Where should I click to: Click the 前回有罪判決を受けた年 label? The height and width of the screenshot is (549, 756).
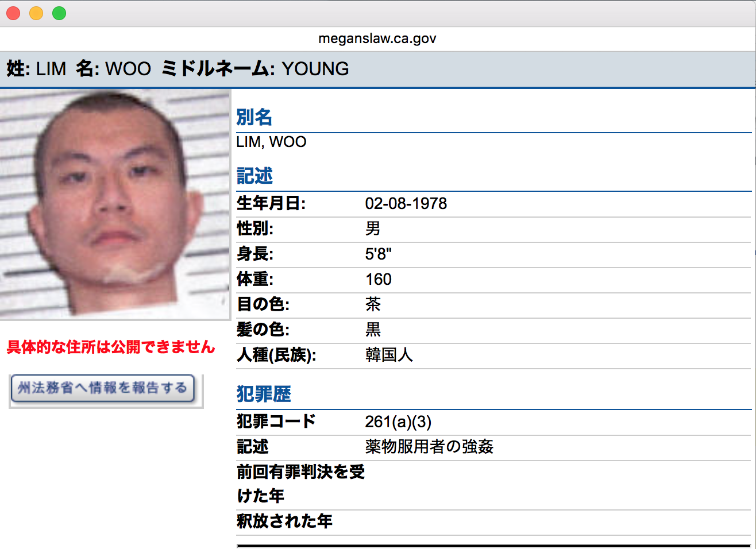pos(300,484)
